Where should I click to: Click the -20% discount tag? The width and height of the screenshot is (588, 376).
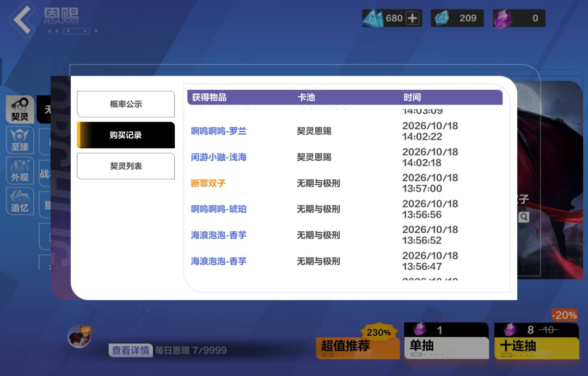click(565, 315)
